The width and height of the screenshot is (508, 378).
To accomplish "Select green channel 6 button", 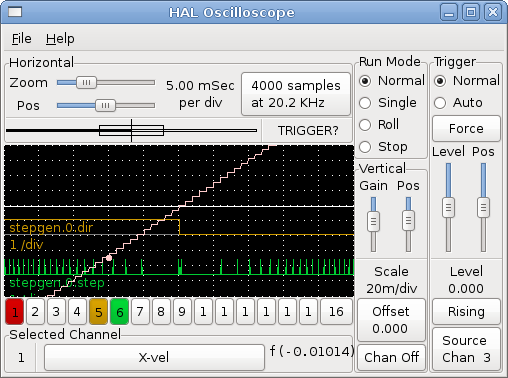I will click(x=119, y=312).
